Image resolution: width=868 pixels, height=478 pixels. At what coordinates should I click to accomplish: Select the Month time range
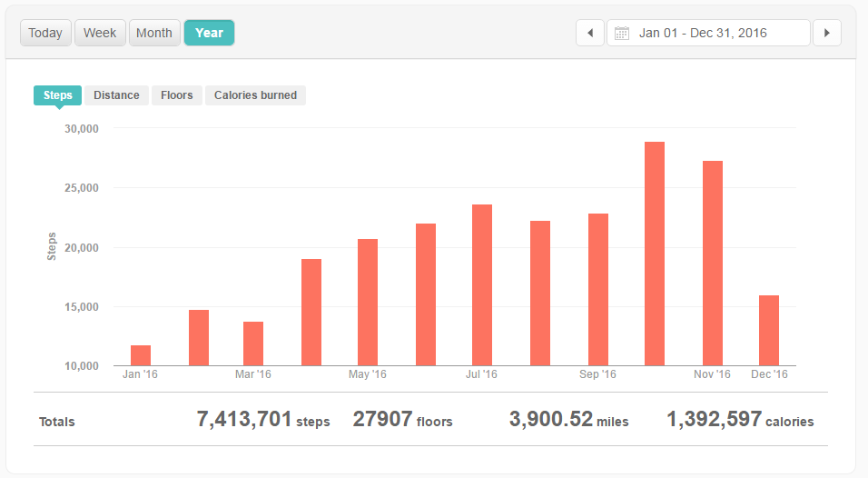coord(154,33)
